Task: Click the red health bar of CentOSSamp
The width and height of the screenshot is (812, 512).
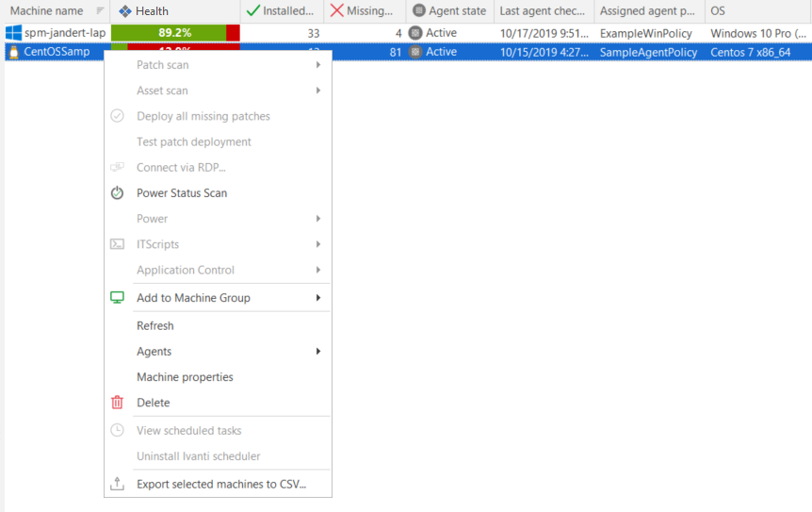Action: 184,47
